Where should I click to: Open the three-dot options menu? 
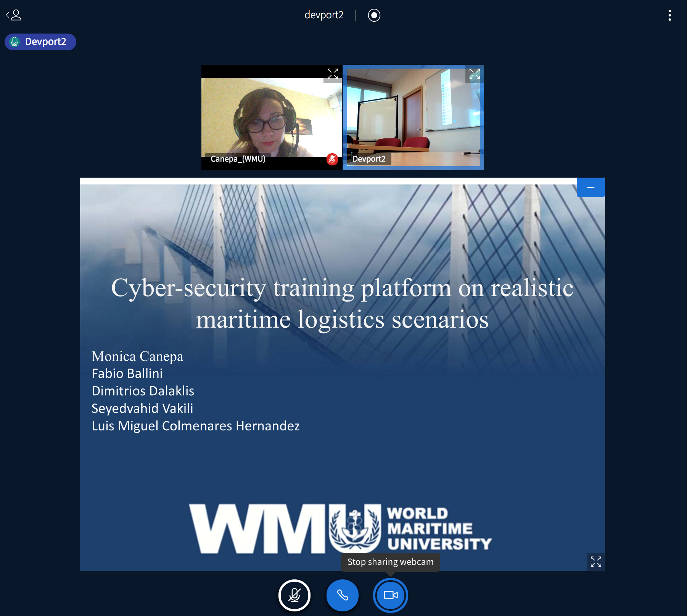point(669,15)
